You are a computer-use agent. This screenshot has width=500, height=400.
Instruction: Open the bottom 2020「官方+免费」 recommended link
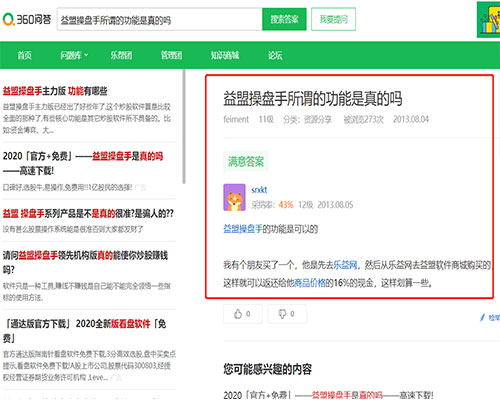pyautogui.click(x=328, y=395)
